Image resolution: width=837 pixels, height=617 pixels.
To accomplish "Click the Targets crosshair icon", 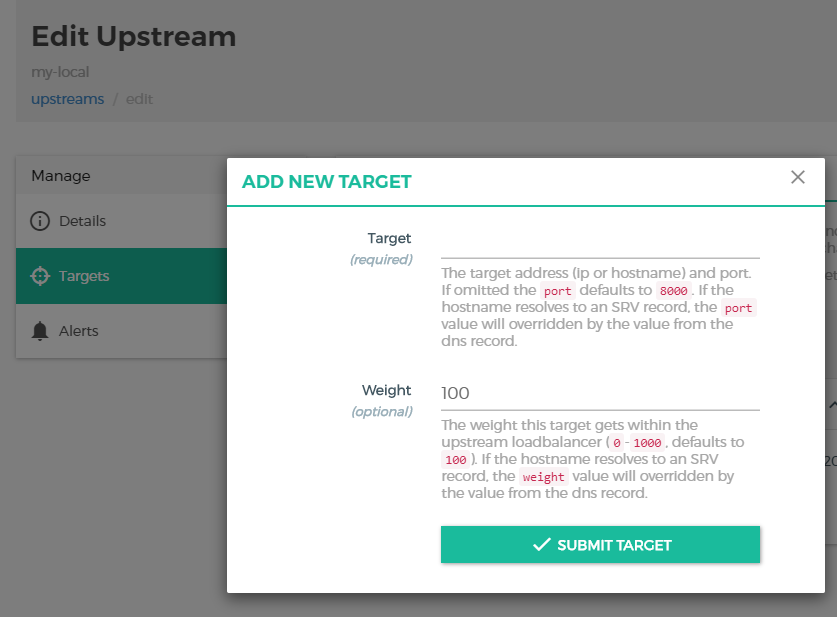I will point(40,276).
